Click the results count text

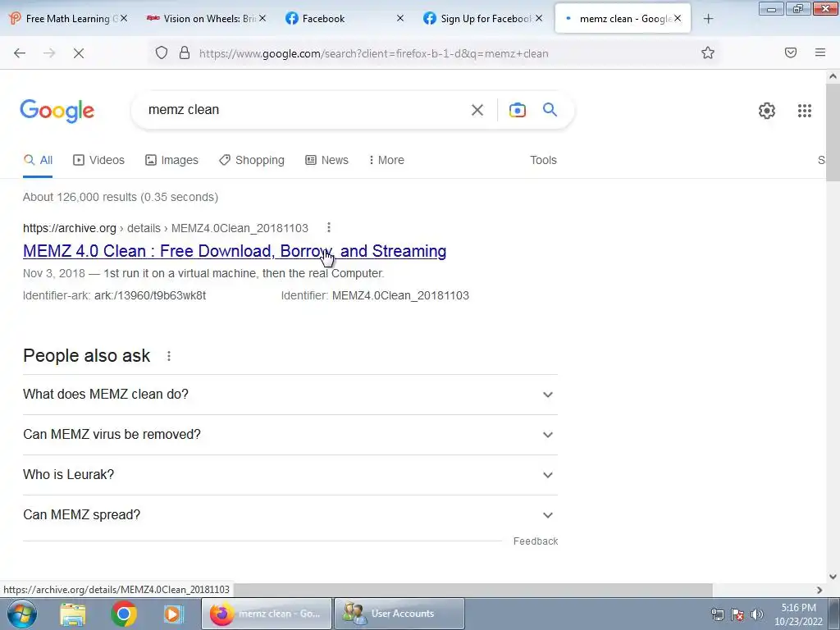point(121,197)
